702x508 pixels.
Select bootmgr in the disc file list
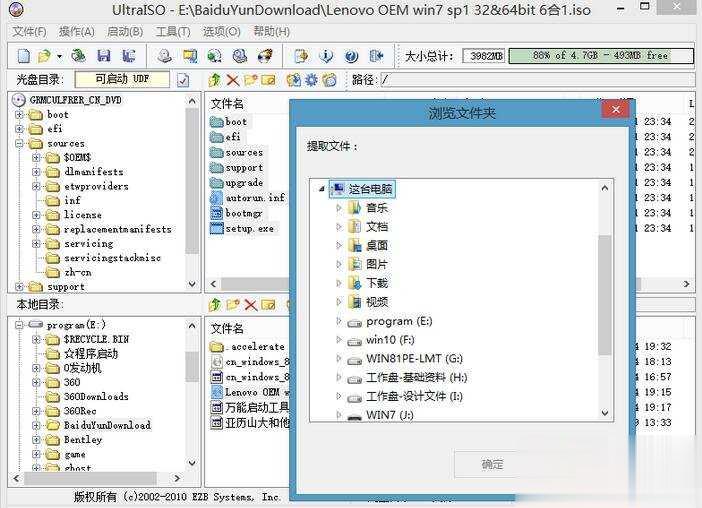tap(244, 213)
